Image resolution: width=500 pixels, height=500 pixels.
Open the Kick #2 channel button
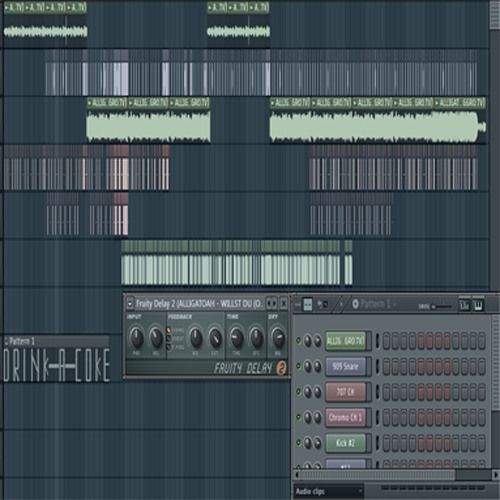coord(346,443)
